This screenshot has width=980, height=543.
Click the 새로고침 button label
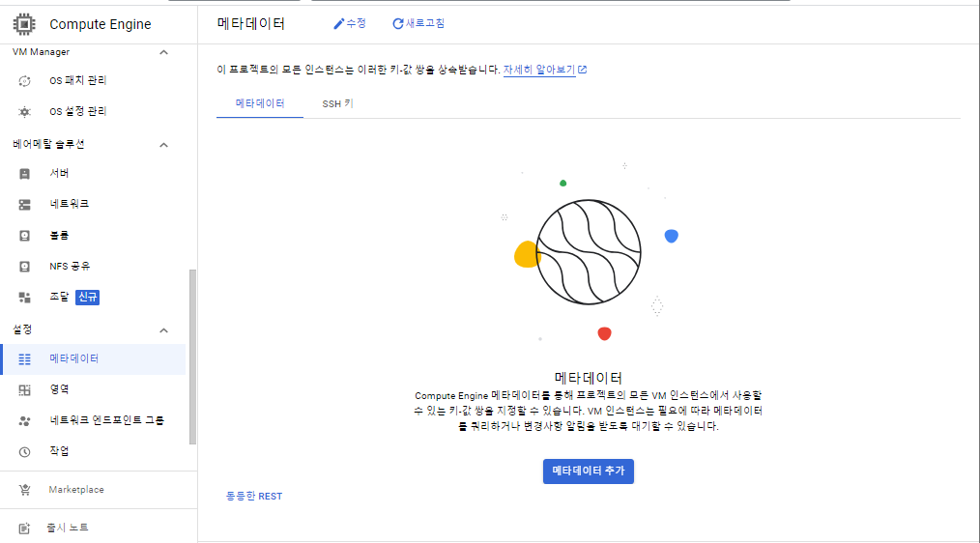pos(425,23)
